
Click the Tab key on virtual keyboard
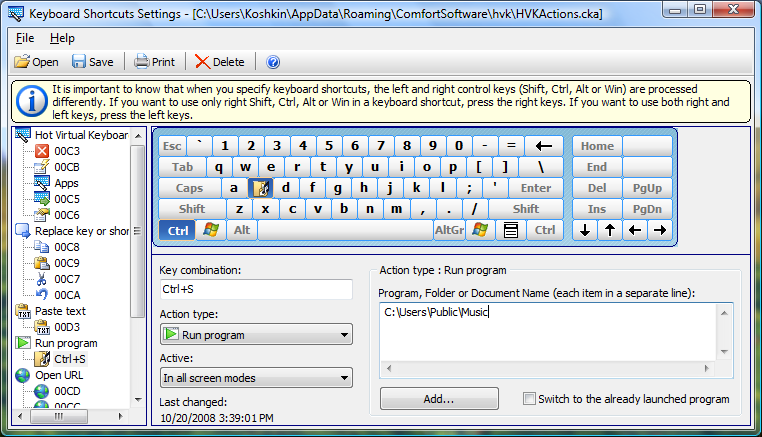point(182,167)
